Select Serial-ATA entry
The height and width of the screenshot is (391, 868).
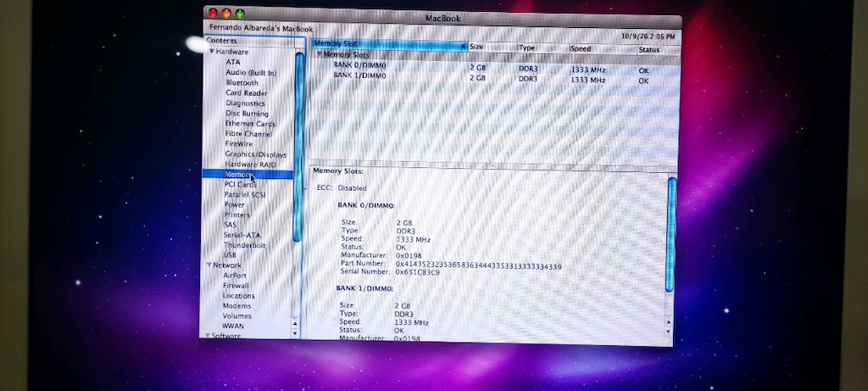(x=242, y=235)
